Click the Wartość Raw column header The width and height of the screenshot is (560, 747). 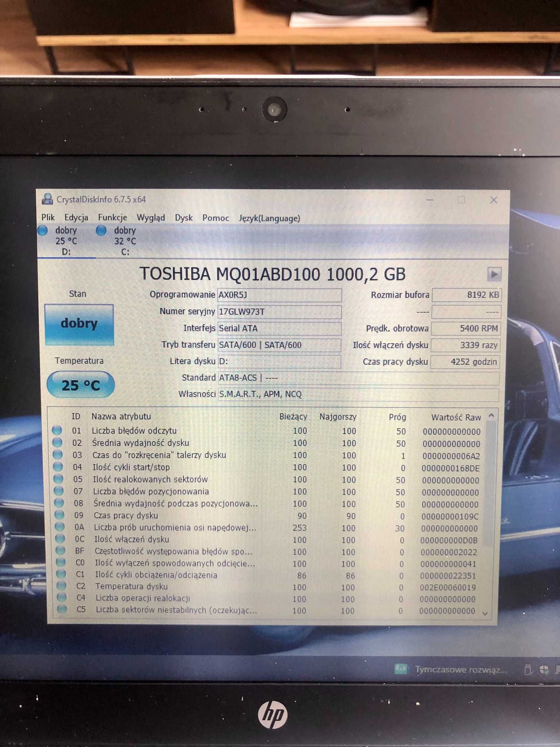coord(456,417)
